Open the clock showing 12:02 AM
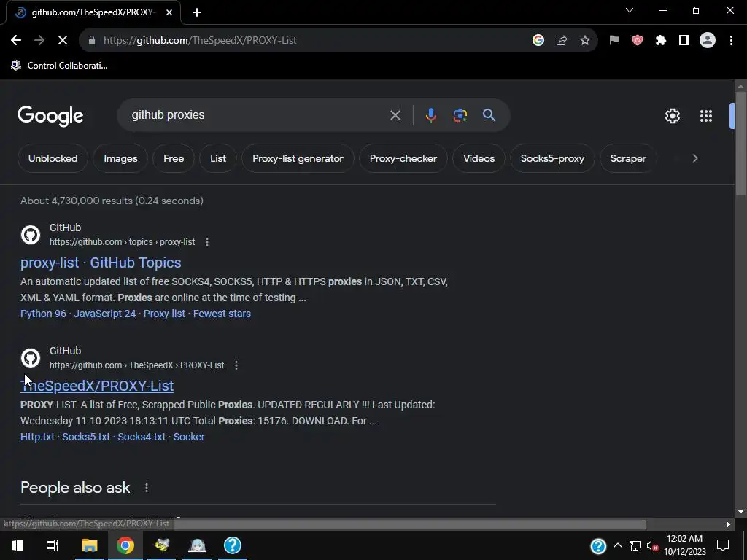The image size is (747, 560). [684, 545]
